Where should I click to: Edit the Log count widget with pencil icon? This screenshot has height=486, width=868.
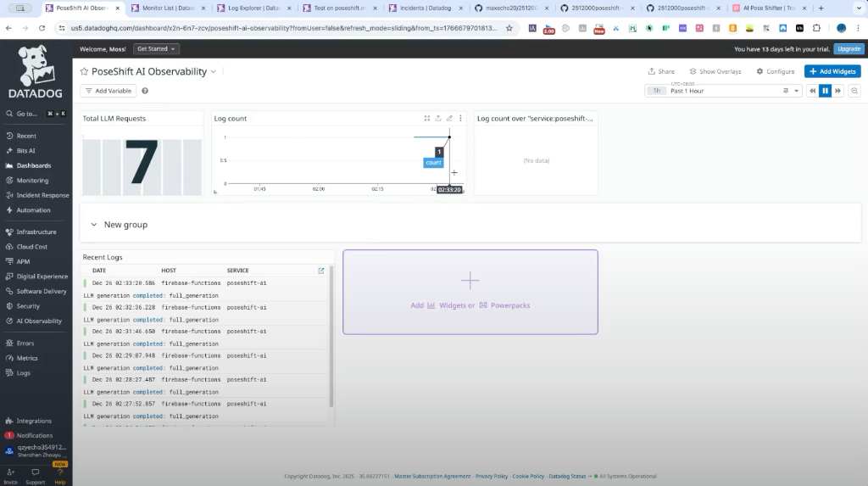pyautogui.click(x=449, y=118)
